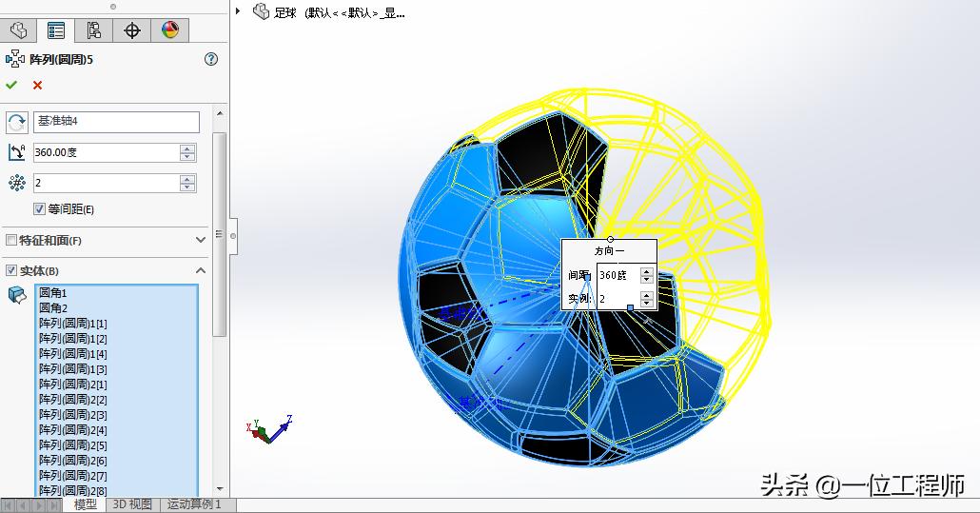Increase instance count in the 方向一 callout
The image size is (980, 513).
[647, 295]
